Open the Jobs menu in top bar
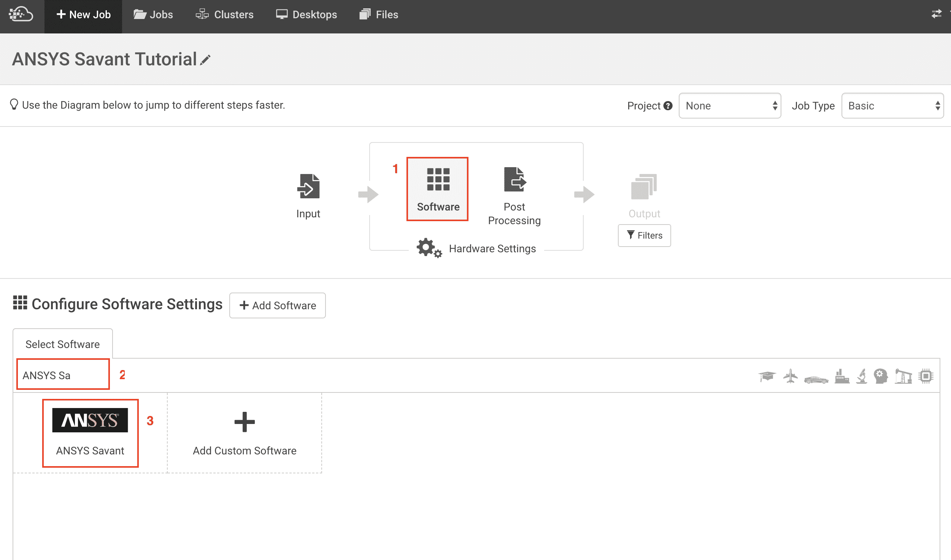 [153, 14]
